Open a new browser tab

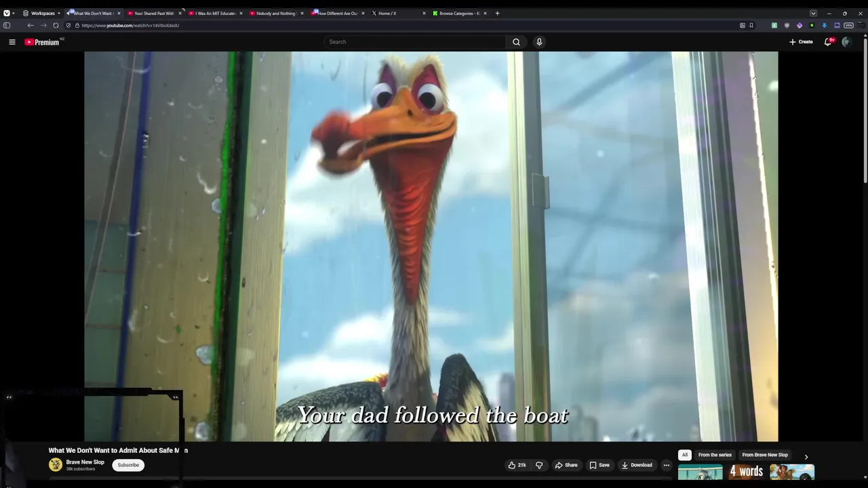click(497, 13)
